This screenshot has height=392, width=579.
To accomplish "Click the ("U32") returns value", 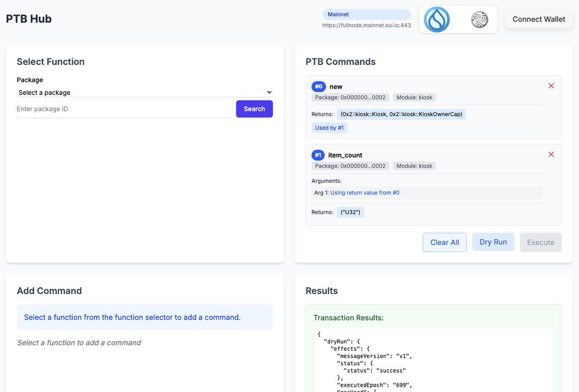I will [x=350, y=212].
